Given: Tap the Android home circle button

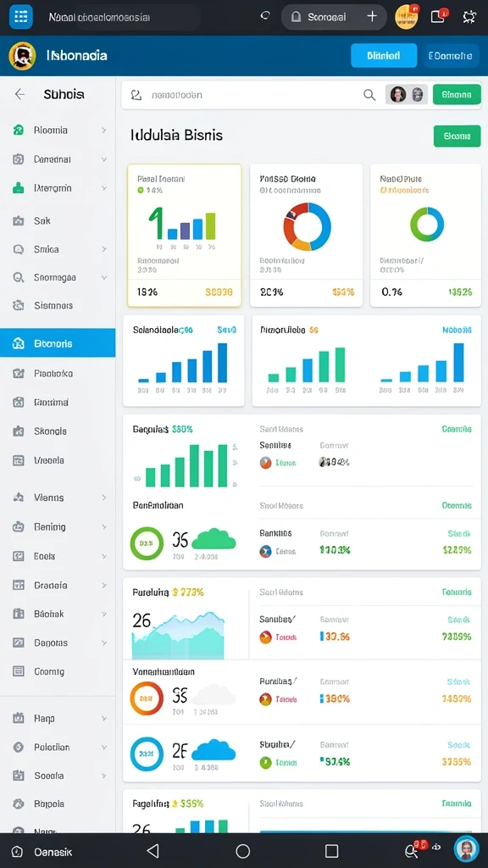Looking at the screenshot, I should tap(243, 851).
